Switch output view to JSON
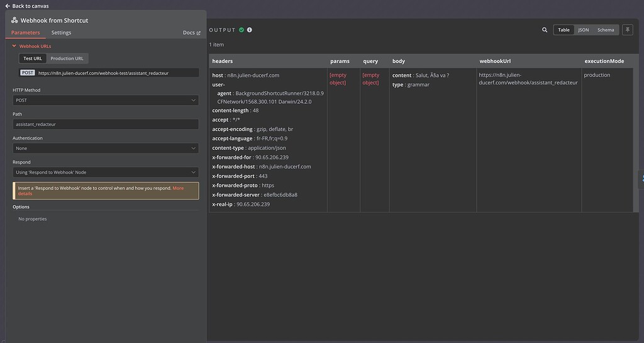 (x=583, y=30)
